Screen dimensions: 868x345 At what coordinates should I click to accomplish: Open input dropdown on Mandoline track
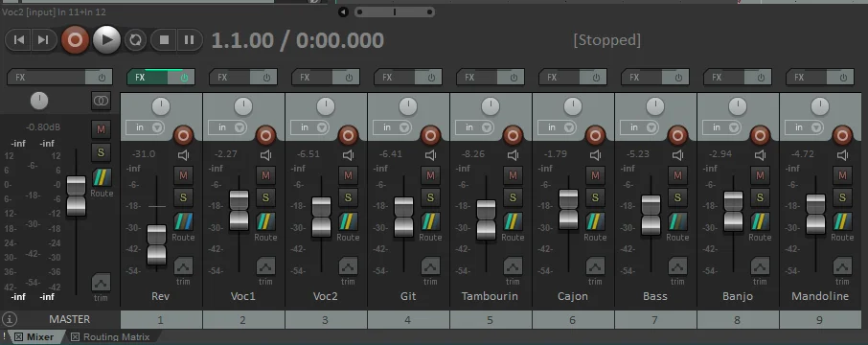tap(805, 127)
